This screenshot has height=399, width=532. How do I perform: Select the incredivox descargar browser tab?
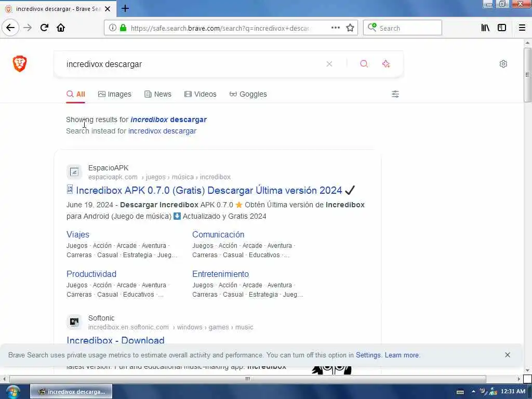point(58,9)
